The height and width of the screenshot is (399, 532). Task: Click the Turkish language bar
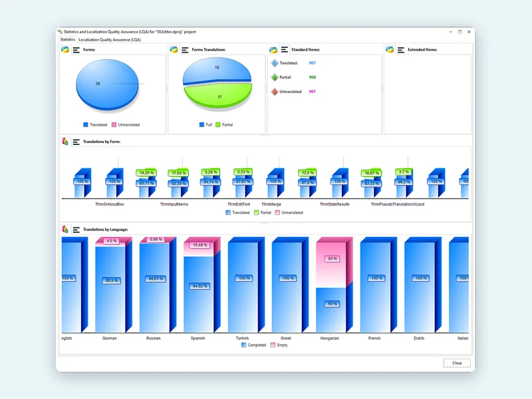pyautogui.click(x=246, y=285)
